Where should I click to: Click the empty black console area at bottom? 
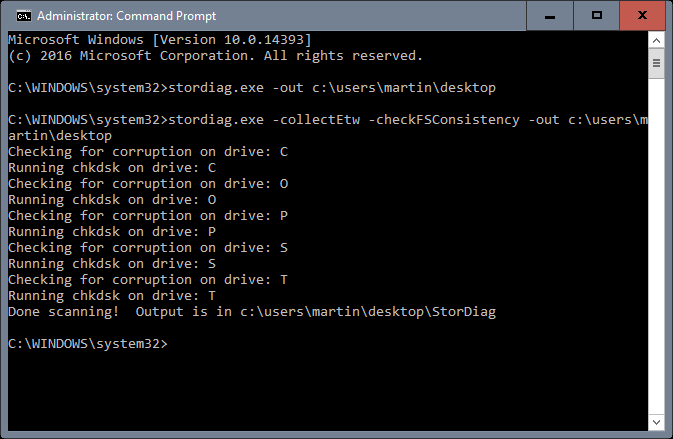(326, 393)
